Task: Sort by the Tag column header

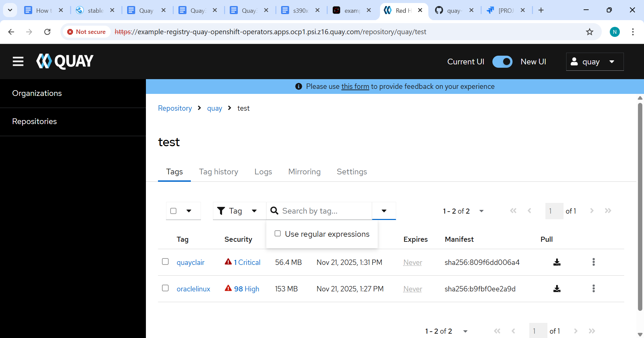Action: (182, 239)
